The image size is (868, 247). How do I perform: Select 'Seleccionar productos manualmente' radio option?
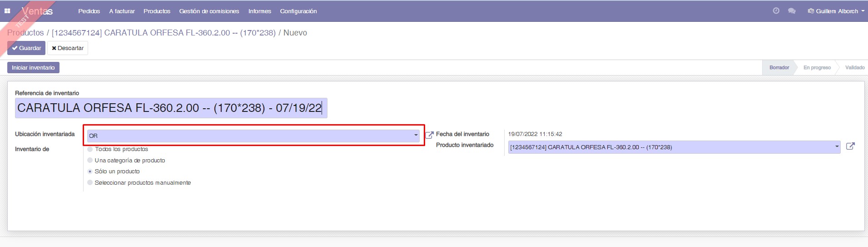tap(90, 183)
